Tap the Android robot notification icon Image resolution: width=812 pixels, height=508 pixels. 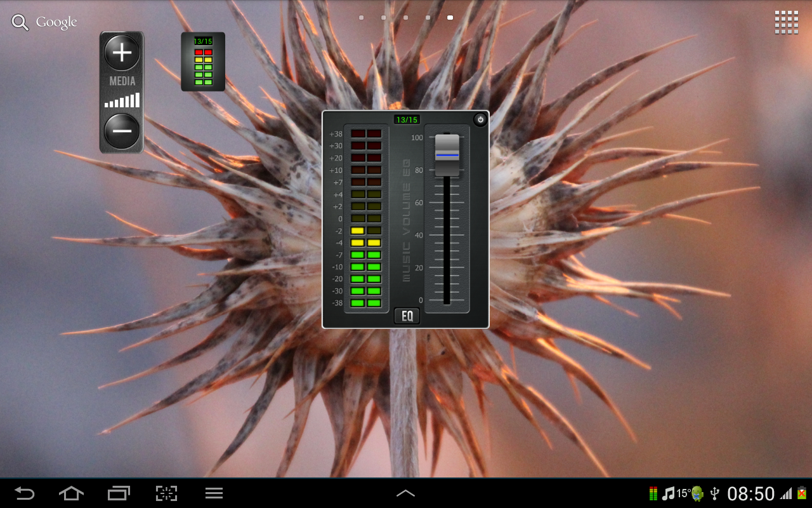point(698,493)
